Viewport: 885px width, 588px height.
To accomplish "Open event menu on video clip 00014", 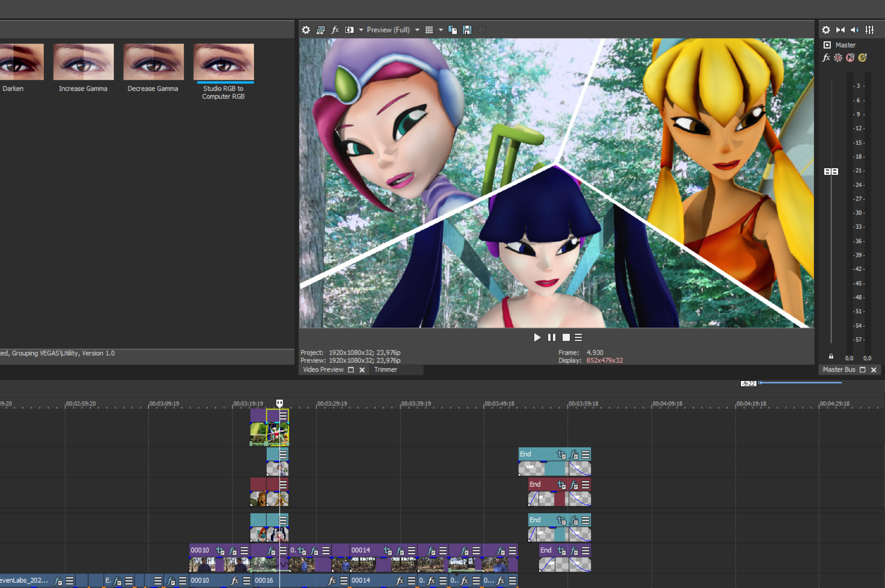I will pyautogui.click(x=412, y=550).
